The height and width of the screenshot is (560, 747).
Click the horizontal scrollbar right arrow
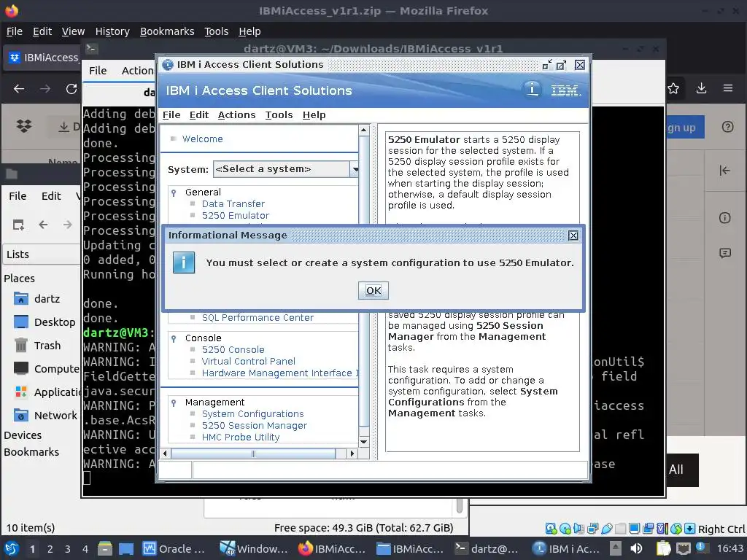click(352, 454)
